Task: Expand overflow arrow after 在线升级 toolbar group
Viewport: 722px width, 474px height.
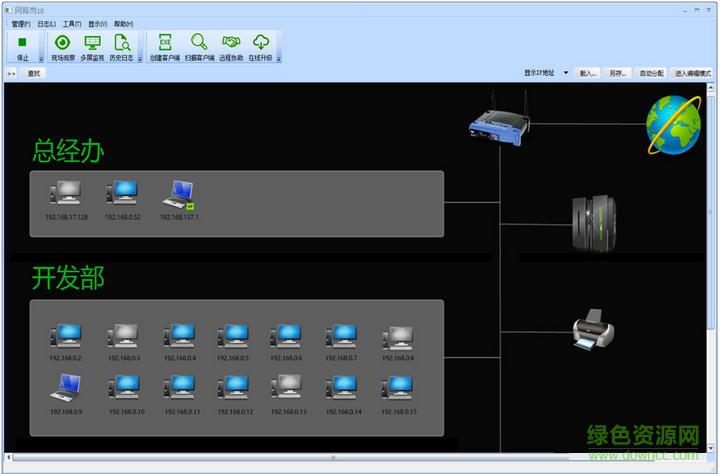Action: tap(279, 58)
